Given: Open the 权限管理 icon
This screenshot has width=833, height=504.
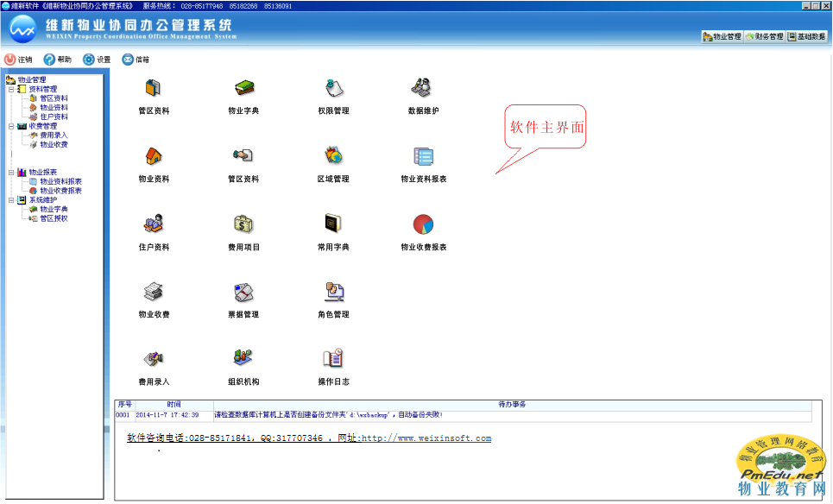Looking at the screenshot, I should [333, 88].
